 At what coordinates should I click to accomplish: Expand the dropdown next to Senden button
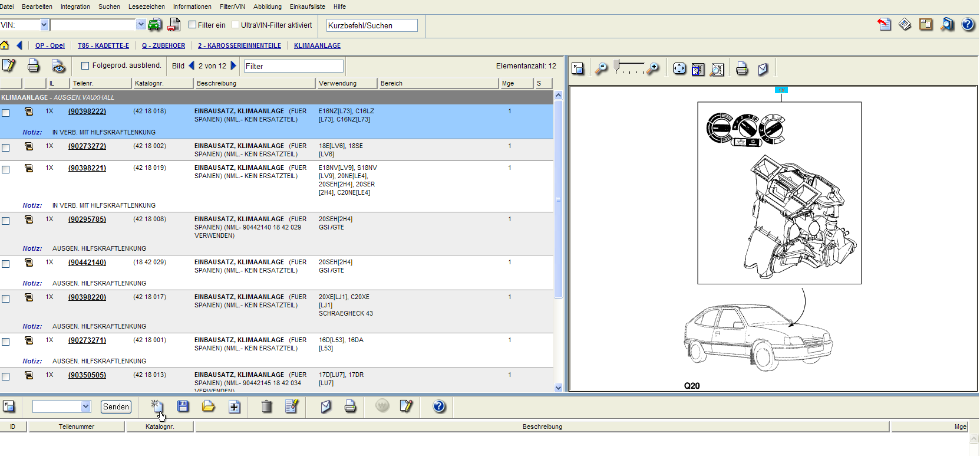point(86,406)
